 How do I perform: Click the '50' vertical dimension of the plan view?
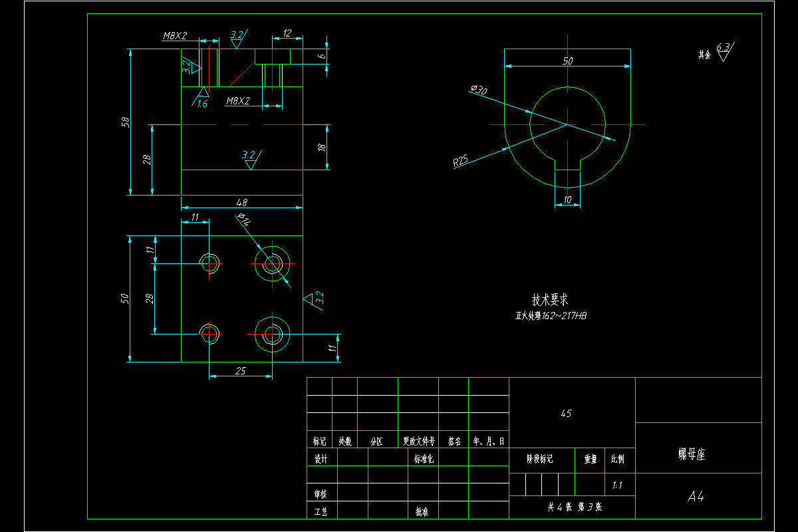coord(124,298)
